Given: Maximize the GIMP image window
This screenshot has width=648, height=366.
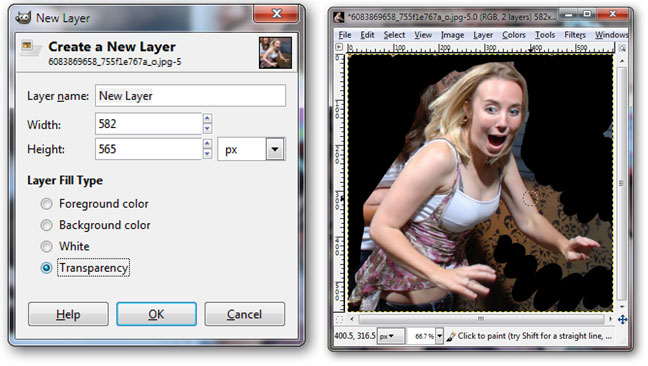Looking at the screenshot, I should [x=587, y=15].
